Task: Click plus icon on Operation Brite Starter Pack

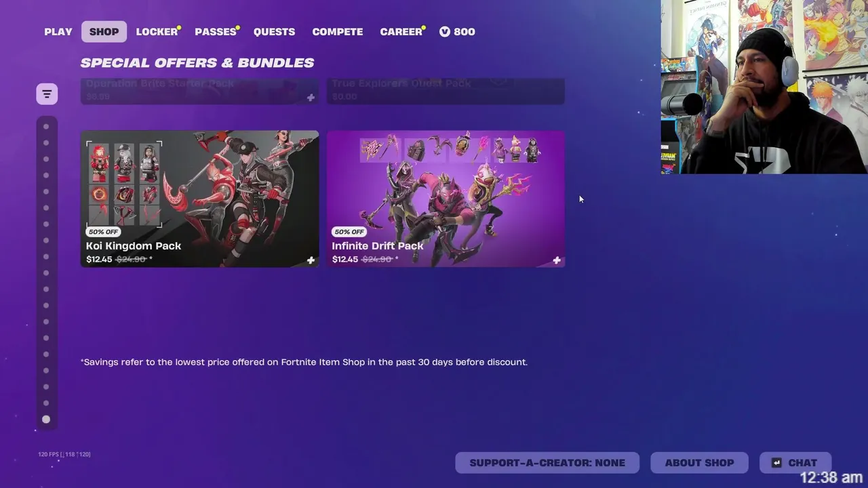Action: tap(311, 98)
